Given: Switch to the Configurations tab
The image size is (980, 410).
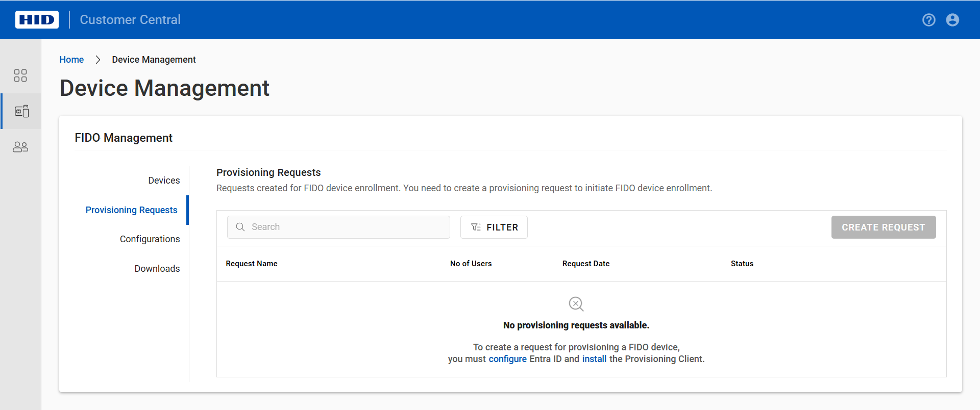Looking at the screenshot, I should point(150,239).
